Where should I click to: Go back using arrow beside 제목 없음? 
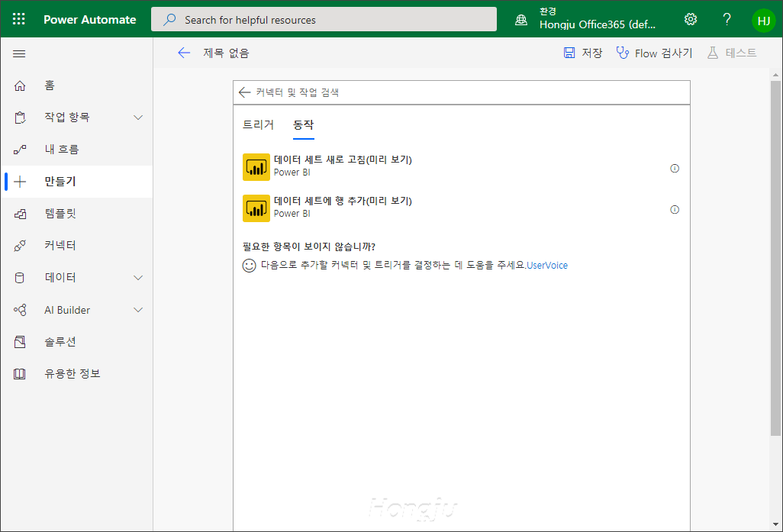pyautogui.click(x=184, y=53)
